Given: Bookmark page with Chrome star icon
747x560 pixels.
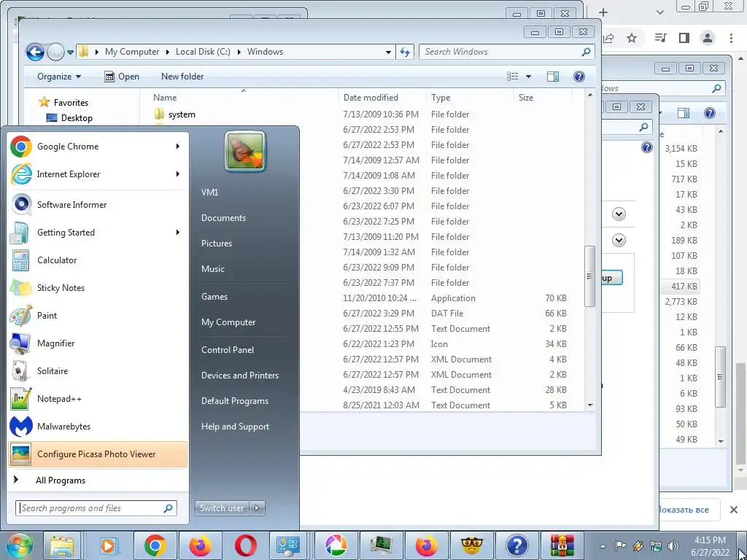Looking at the screenshot, I should click(632, 38).
